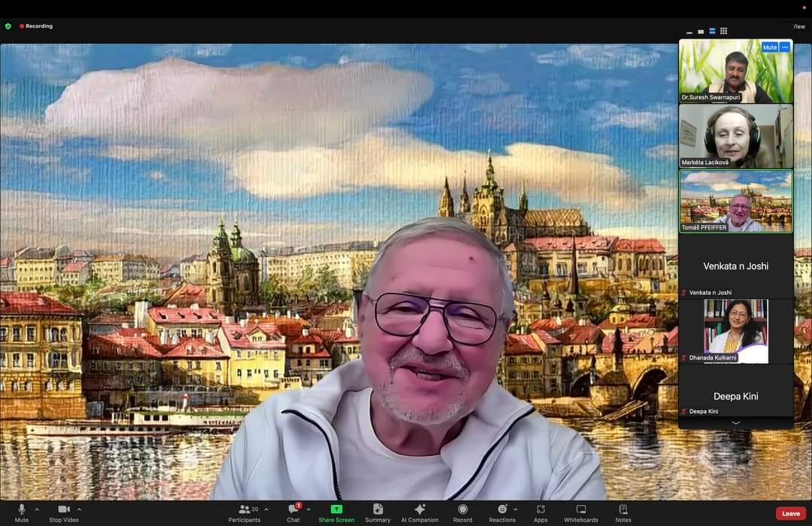The height and width of the screenshot is (526, 812).
Task: Toggle the meeting Record button
Action: (462, 512)
